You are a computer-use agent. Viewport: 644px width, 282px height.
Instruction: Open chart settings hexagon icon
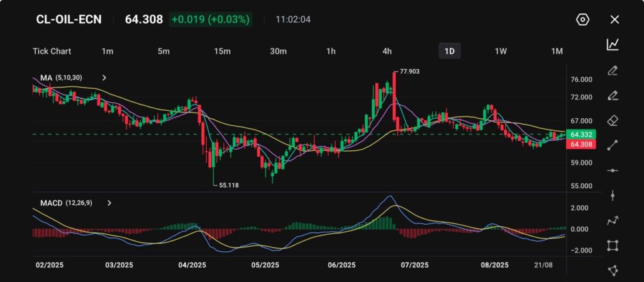tap(582, 20)
